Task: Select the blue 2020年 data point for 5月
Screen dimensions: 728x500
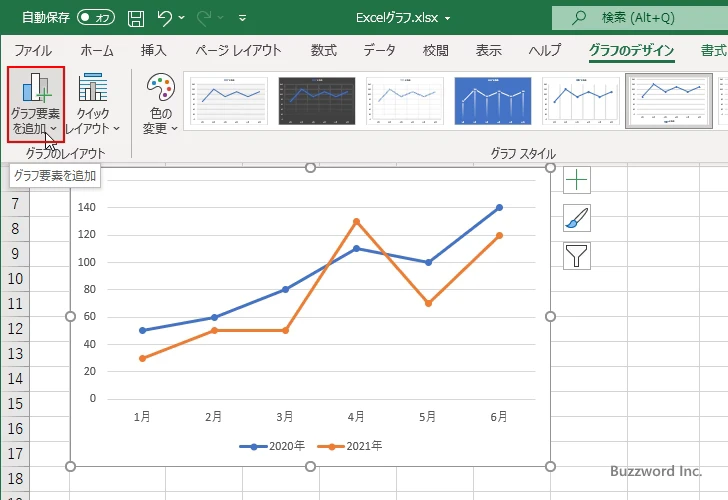Action: point(428,262)
